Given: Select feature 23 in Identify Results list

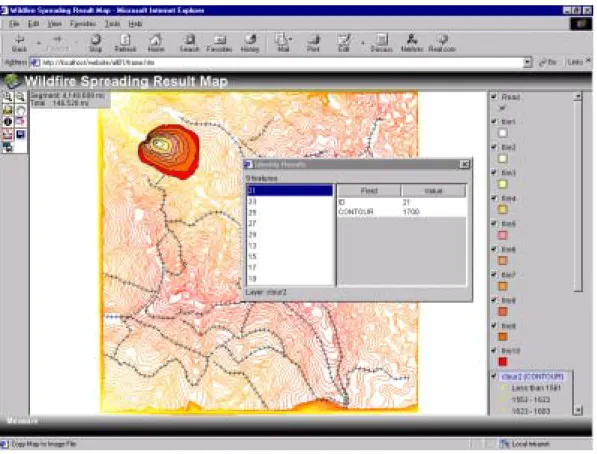Looking at the screenshot, I should [290, 201].
